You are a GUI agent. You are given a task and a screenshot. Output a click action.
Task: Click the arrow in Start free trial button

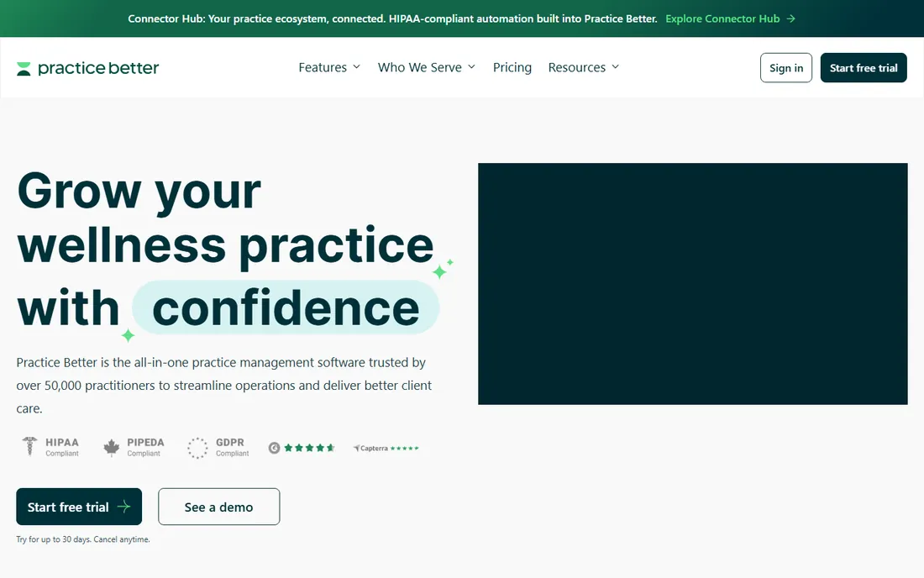123,507
